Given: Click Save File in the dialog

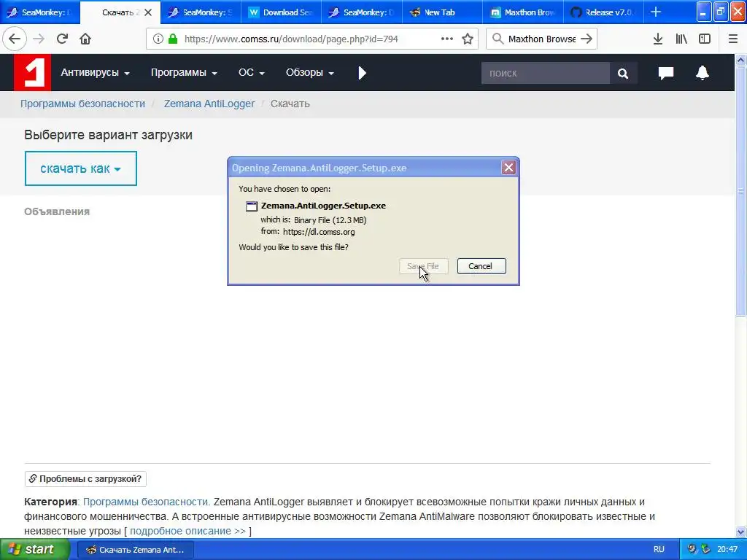Looking at the screenshot, I should pyautogui.click(x=424, y=266).
